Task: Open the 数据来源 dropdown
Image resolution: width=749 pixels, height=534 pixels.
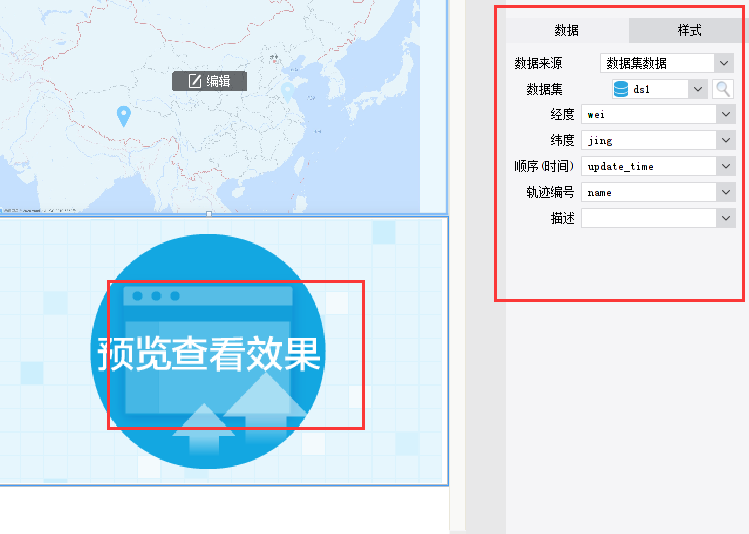Action: click(724, 63)
